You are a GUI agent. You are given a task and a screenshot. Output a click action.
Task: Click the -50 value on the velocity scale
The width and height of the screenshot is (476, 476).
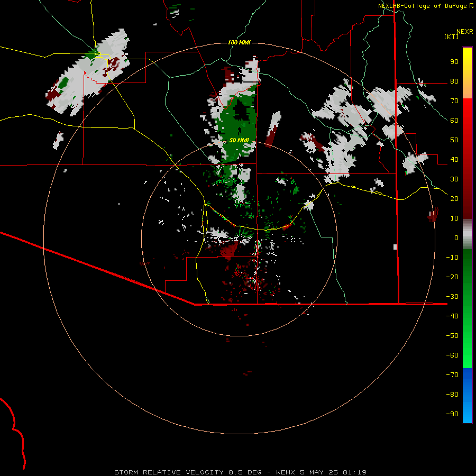click(x=452, y=336)
